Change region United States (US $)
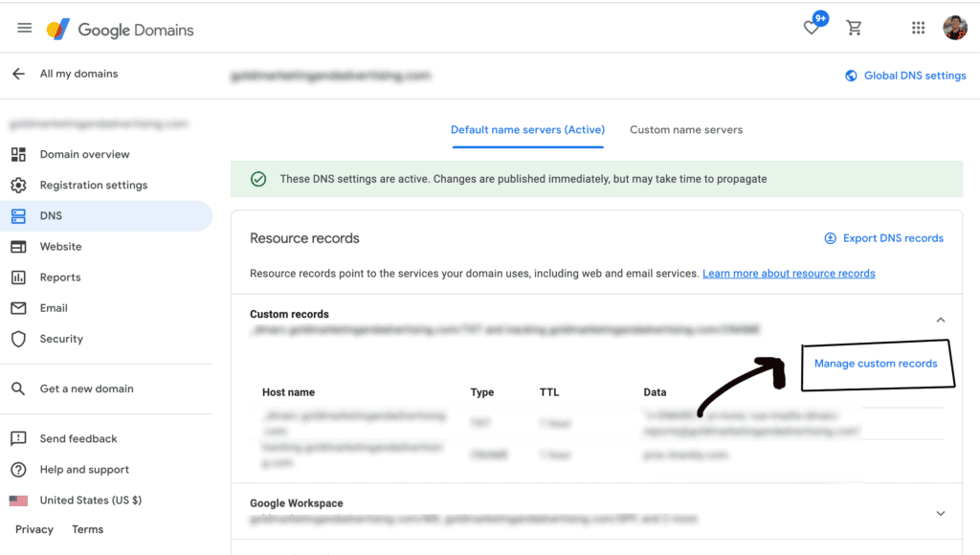 [91, 500]
